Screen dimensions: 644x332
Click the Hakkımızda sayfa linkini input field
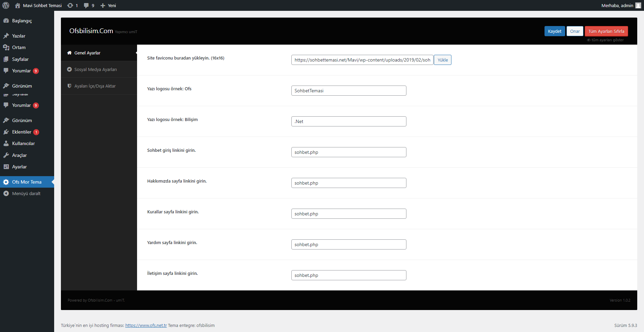349,183
